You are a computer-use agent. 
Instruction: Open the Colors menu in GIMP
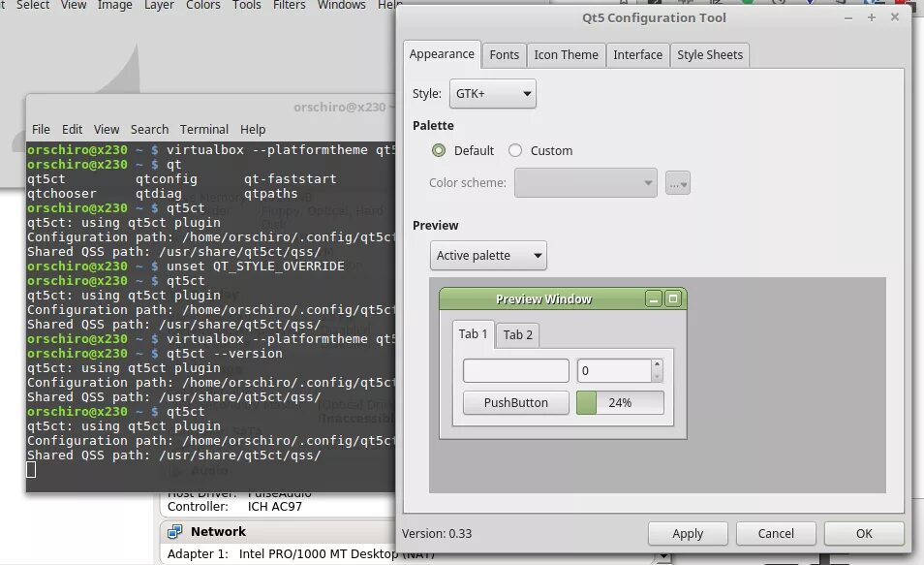click(x=203, y=5)
